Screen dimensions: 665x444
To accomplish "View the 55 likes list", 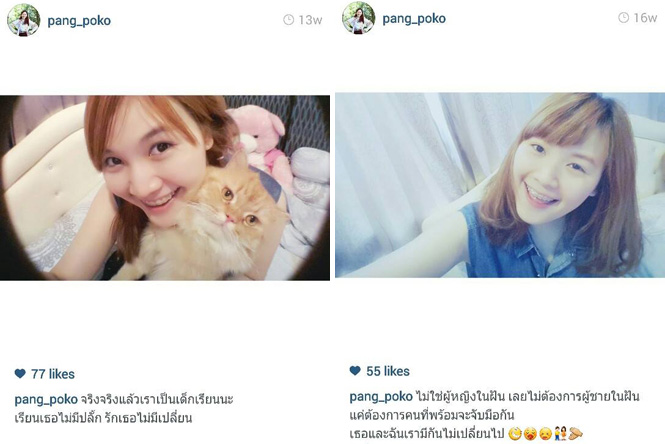I will (x=388, y=371).
